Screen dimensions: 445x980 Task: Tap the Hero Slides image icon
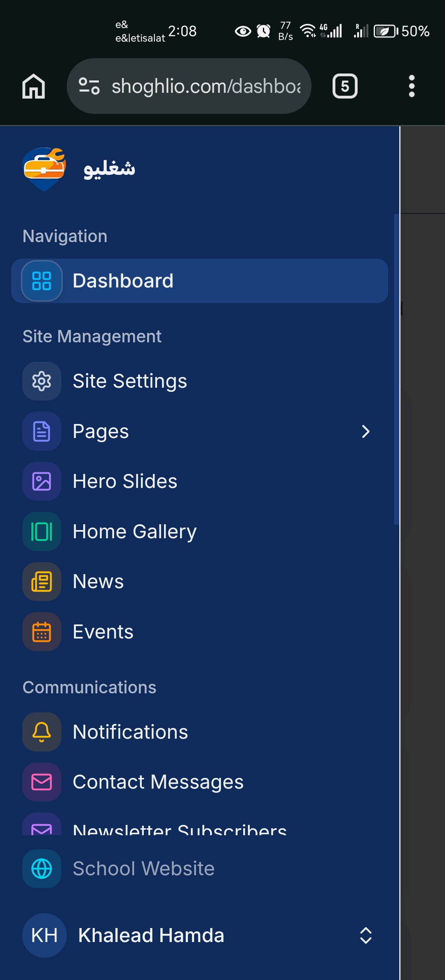42,481
